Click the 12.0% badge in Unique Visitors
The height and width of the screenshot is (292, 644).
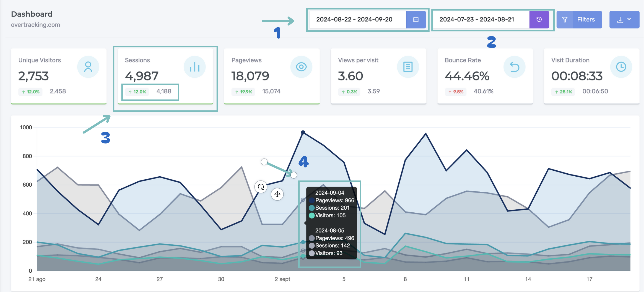(31, 92)
